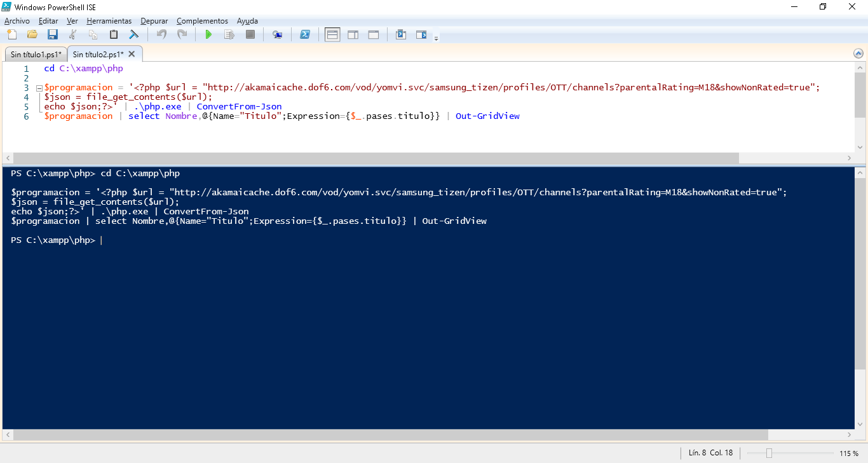Expand the toolbar overflow options arrow
This screenshot has width=868, height=463.
coord(436,38)
